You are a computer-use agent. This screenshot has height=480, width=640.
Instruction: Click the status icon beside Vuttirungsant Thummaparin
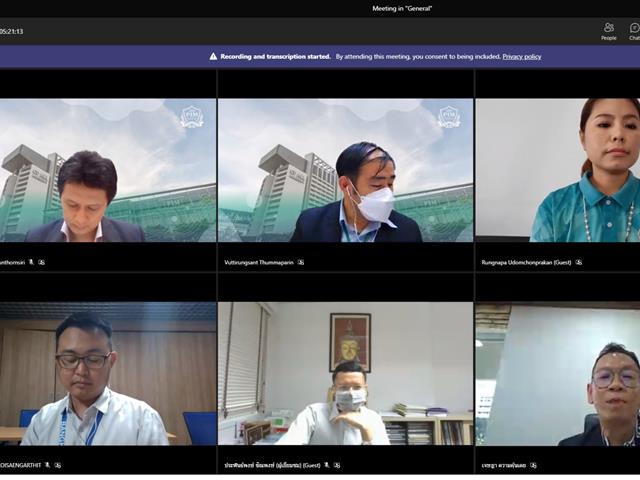point(301,262)
